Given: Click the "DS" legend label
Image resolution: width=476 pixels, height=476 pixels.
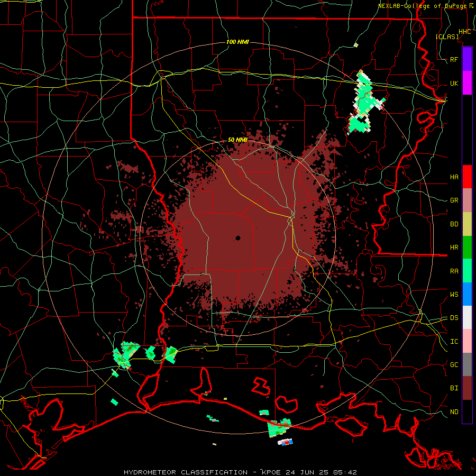Looking at the screenshot, I should click(x=454, y=318).
